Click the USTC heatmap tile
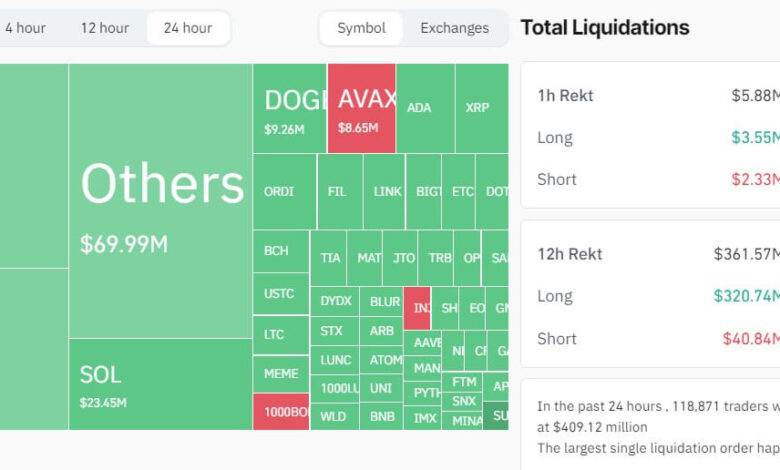This screenshot has width=780, height=470. pos(279,294)
